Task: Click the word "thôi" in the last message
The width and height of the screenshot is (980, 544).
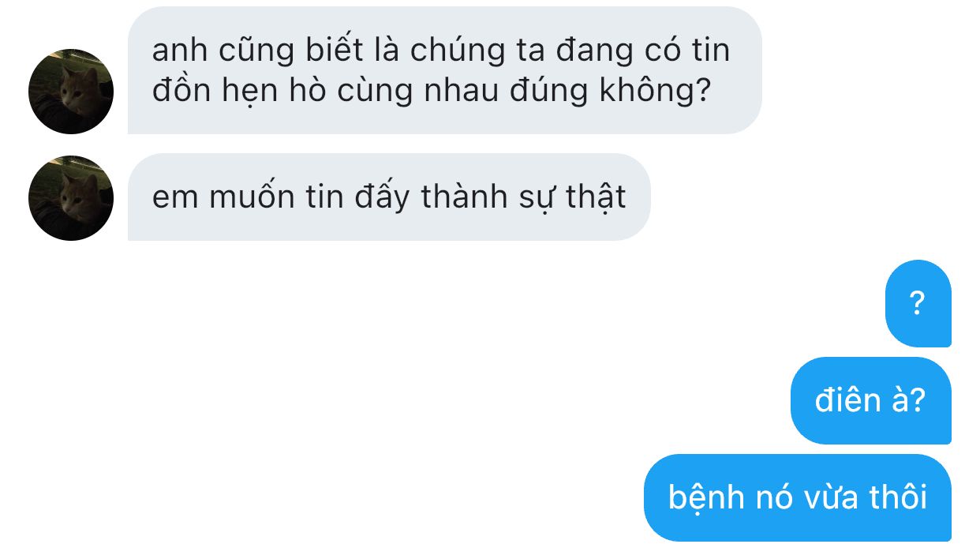Action: (x=897, y=497)
